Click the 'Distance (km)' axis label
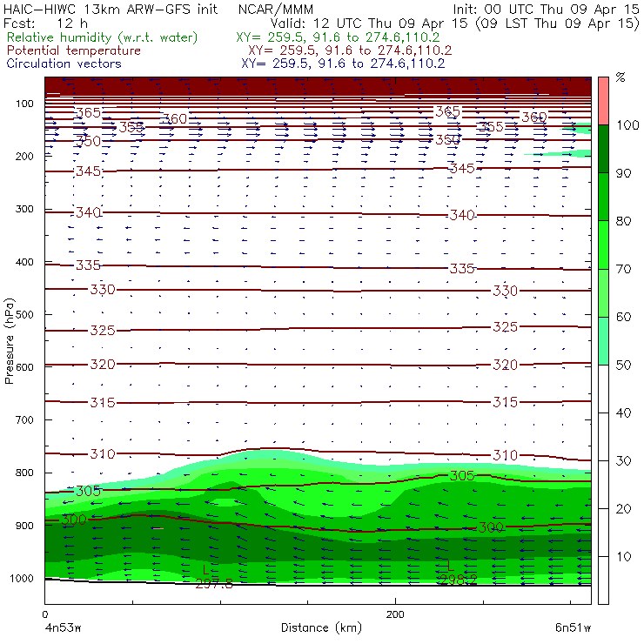 tap(321, 627)
